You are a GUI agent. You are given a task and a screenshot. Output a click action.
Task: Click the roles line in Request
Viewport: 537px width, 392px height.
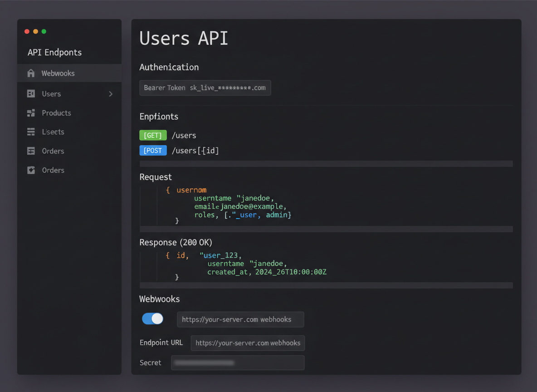pos(243,215)
